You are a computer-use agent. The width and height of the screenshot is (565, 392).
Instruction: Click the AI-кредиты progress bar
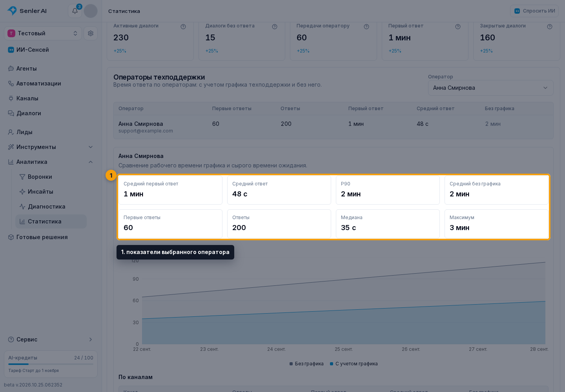[x=51, y=364]
